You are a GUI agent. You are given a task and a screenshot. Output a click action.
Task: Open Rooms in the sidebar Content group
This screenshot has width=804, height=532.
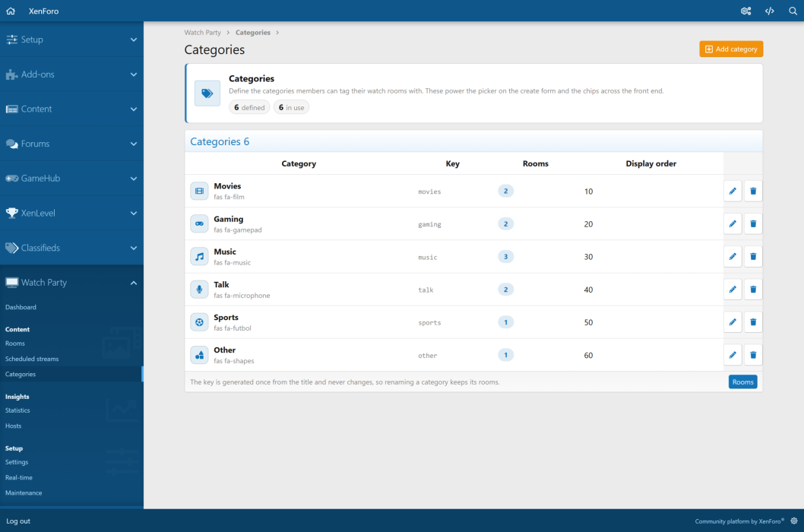15,344
